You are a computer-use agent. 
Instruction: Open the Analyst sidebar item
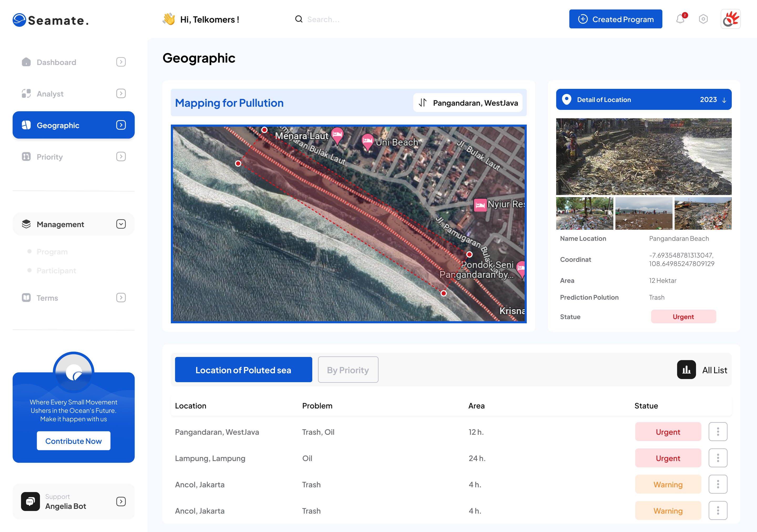click(50, 94)
